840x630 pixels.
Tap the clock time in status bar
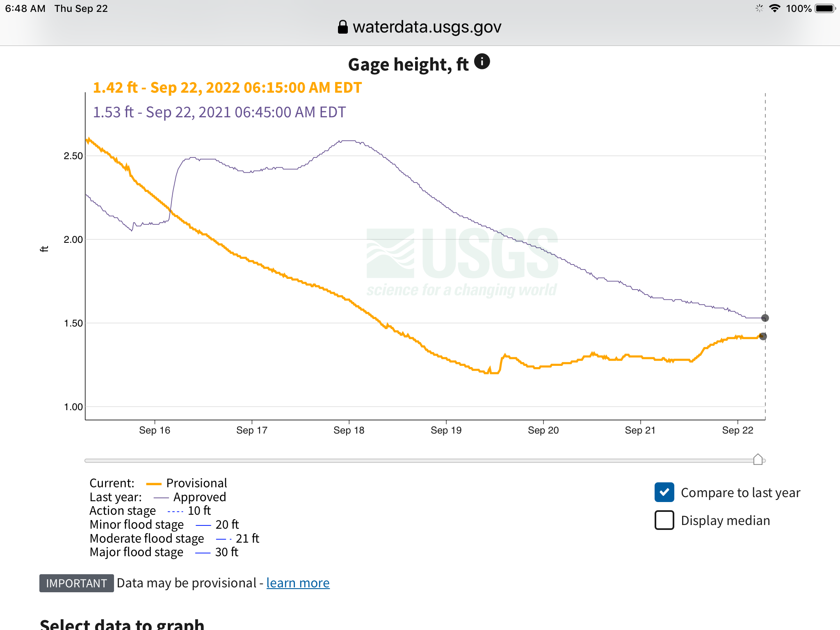(x=25, y=9)
